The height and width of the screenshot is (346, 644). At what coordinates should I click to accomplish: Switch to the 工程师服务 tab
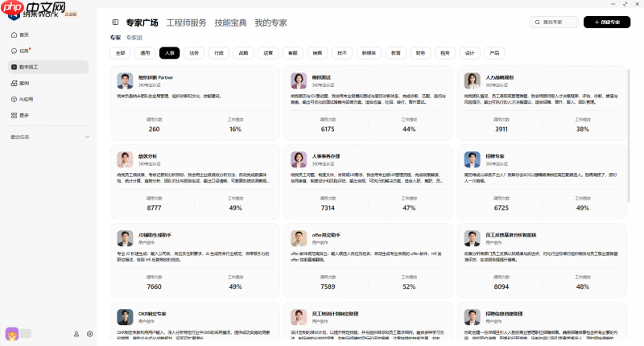pos(187,23)
